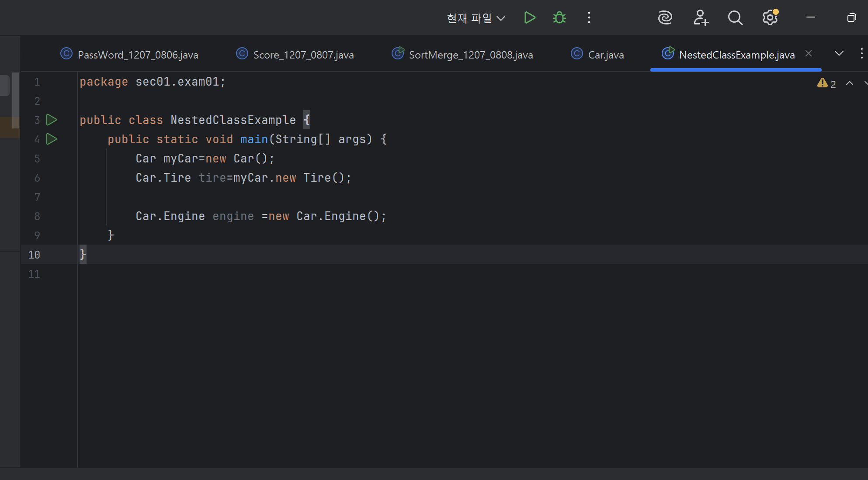This screenshot has width=868, height=480.
Task: Click run gutter icon beside class NestedClassExample
Action: coord(52,120)
